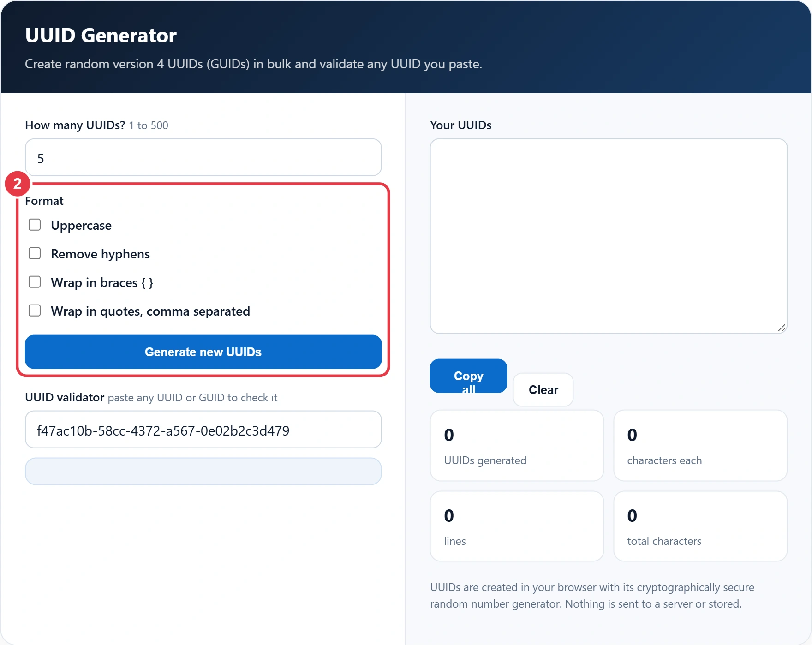
Task: Click the Copy all button
Action: [x=468, y=376]
